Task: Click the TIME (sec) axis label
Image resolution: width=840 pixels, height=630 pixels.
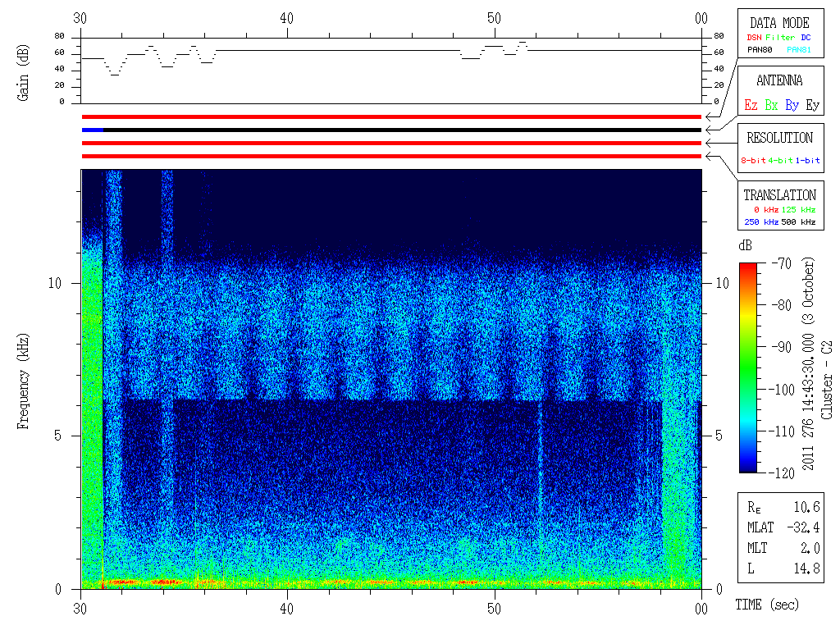Action: pyautogui.click(x=767, y=605)
